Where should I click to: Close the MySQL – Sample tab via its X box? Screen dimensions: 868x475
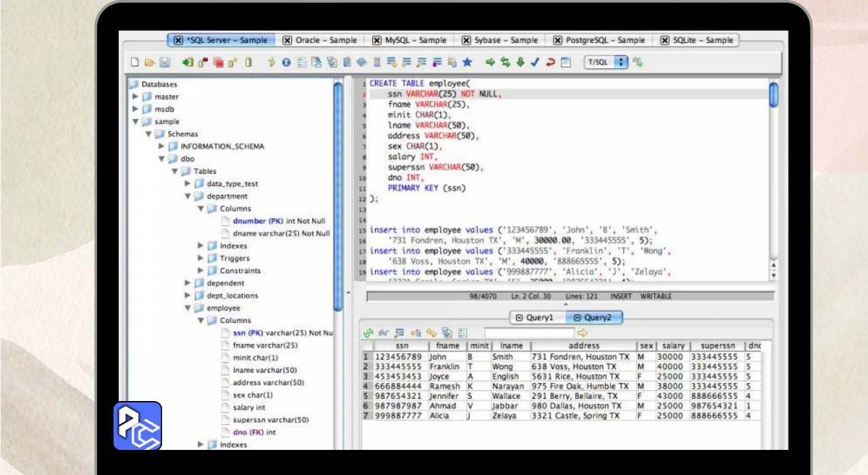pyautogui.click(x=376, y=40)
